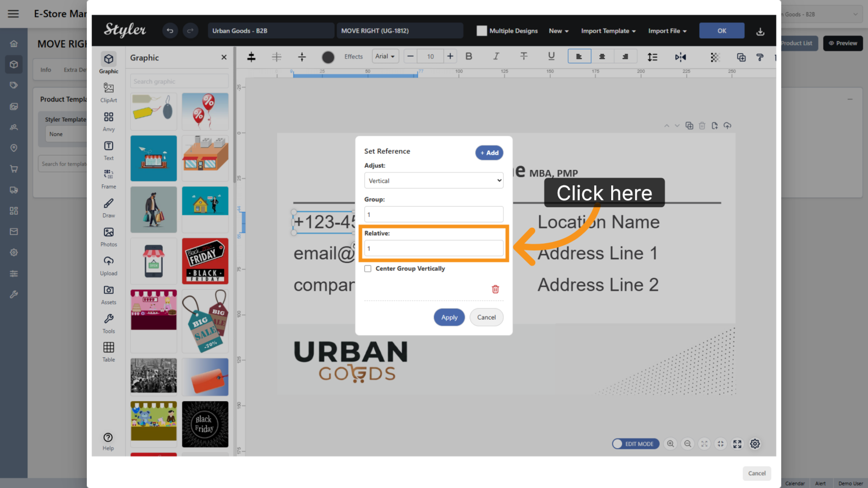Open the Anvy panel
This screenshot has height=488, width=868.
click(109, 121)
